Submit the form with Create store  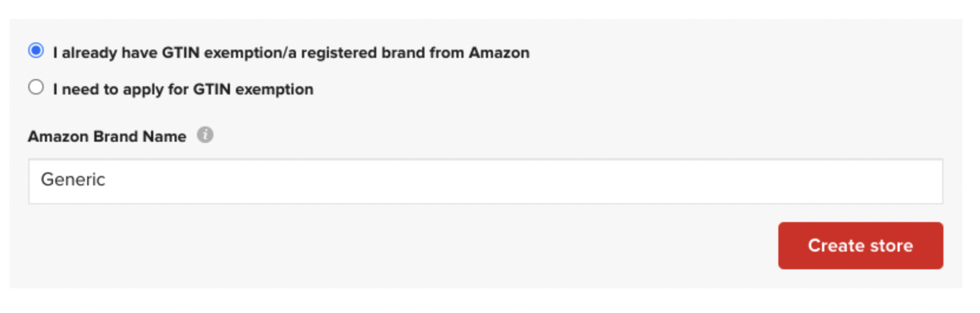tap(860, 246)
